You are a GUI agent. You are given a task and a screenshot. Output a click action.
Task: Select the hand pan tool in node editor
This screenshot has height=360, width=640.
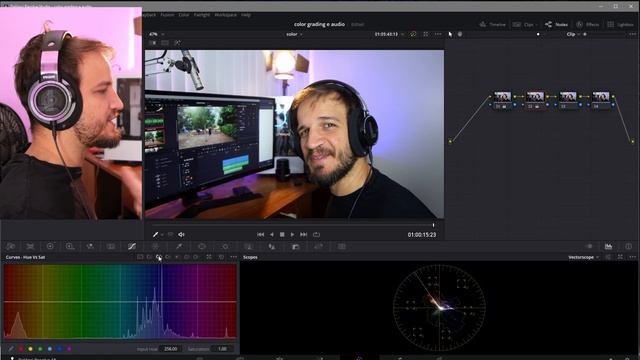tap(460, 34)
